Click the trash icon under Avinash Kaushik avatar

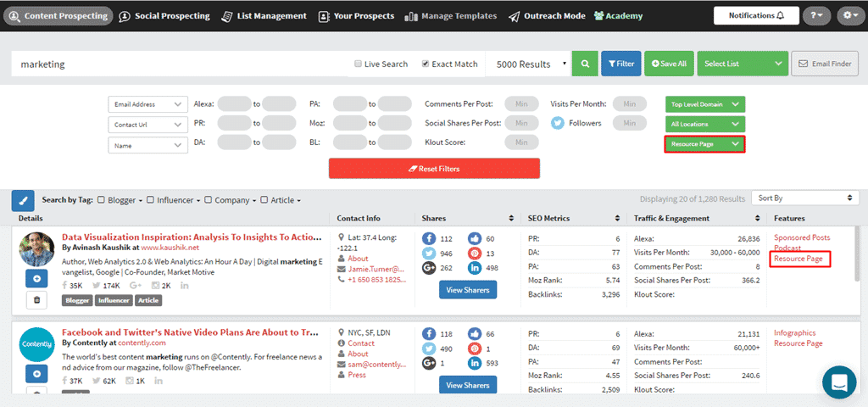point(38,299)
